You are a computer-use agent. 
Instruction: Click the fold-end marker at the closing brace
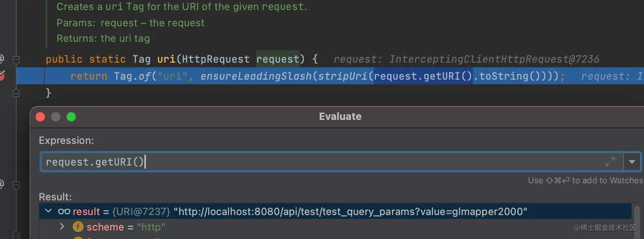pos(16,93)
